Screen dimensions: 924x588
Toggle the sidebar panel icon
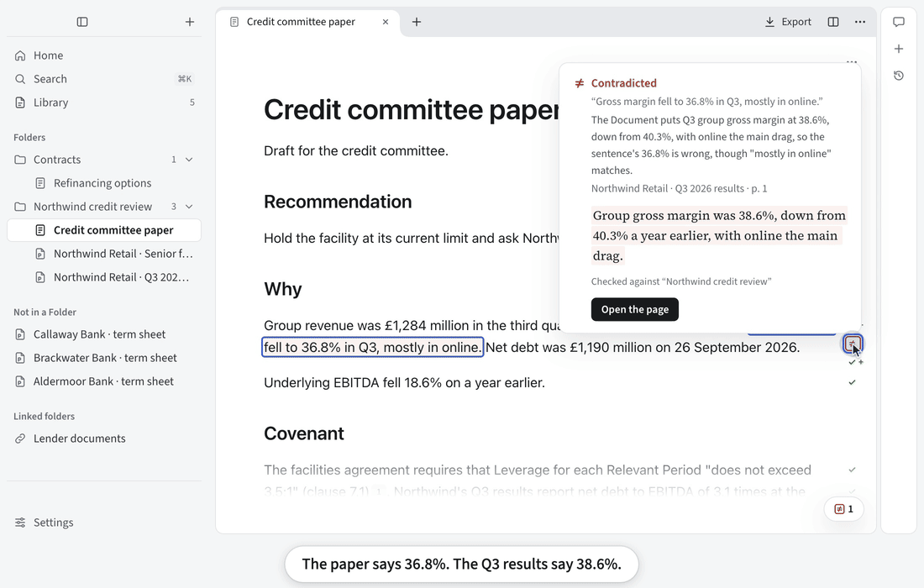point(82,22)
